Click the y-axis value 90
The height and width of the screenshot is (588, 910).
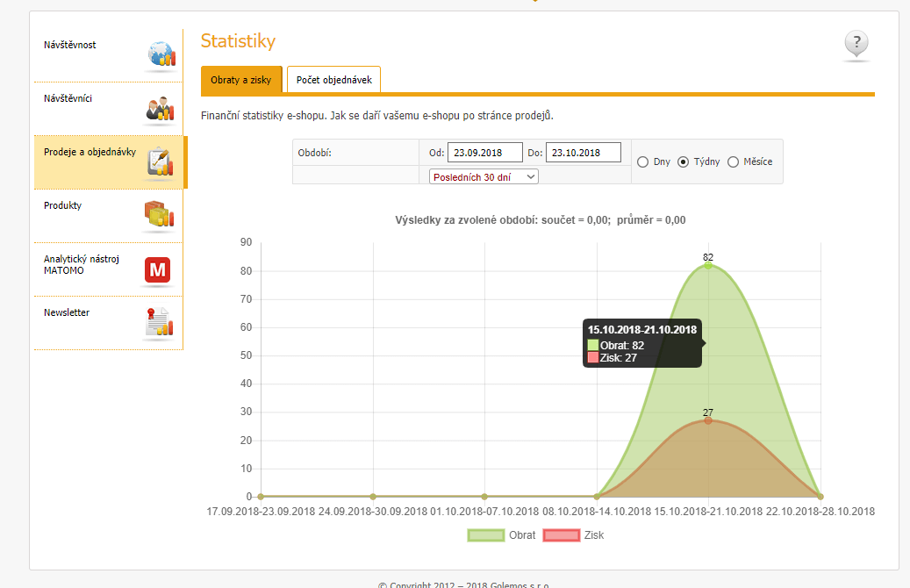[x=246, y=242]
